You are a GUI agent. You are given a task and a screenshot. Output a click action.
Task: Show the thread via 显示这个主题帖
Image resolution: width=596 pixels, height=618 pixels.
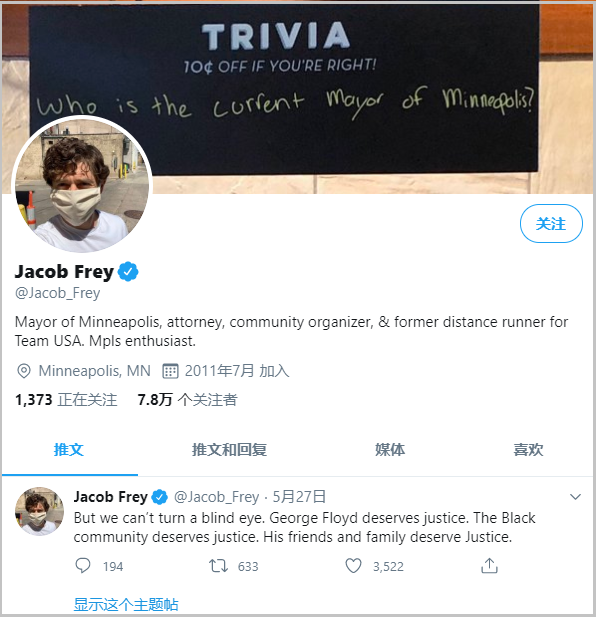[x=126, y=604]
